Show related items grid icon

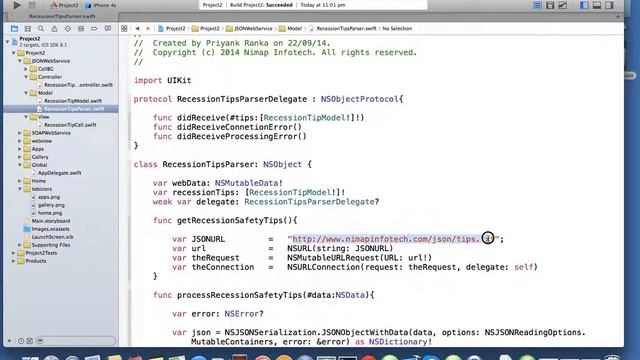click(x=124, y=29)
